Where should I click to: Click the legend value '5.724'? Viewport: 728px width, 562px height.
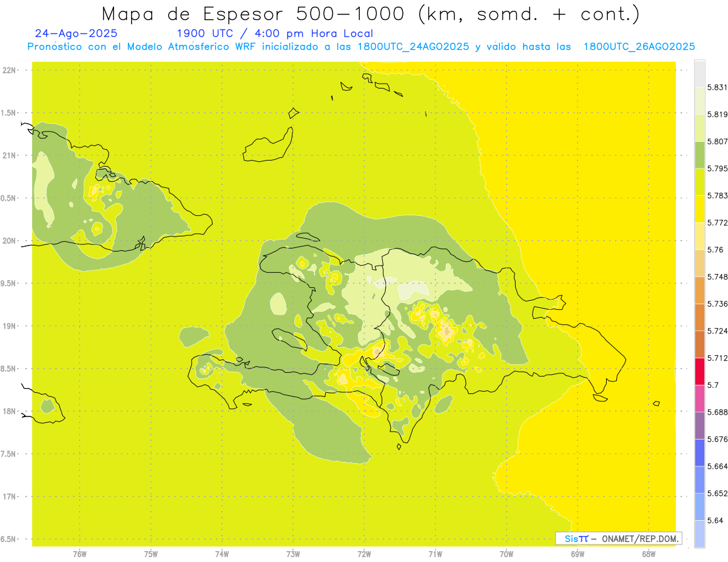click(717, 331)
